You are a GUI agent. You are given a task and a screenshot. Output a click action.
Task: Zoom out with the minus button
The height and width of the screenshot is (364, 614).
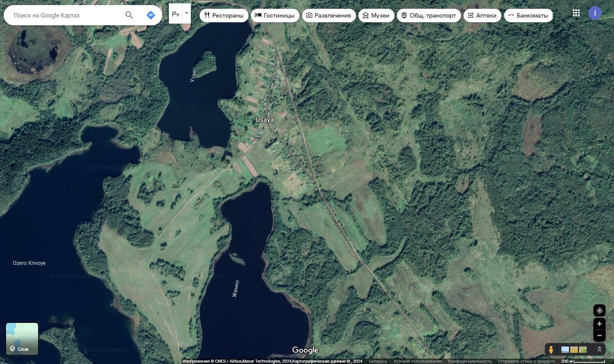click(599, 335)
